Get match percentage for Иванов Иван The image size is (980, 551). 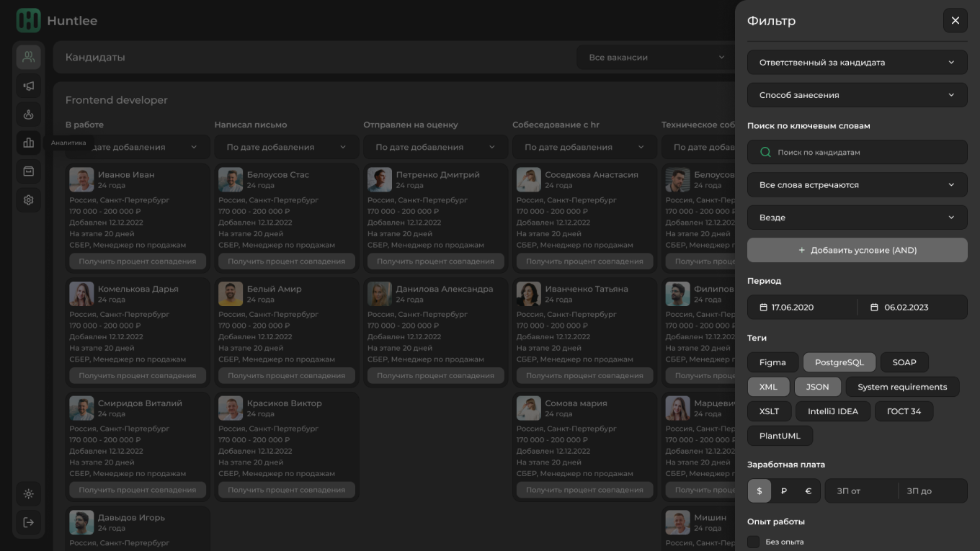click(138, 261)
